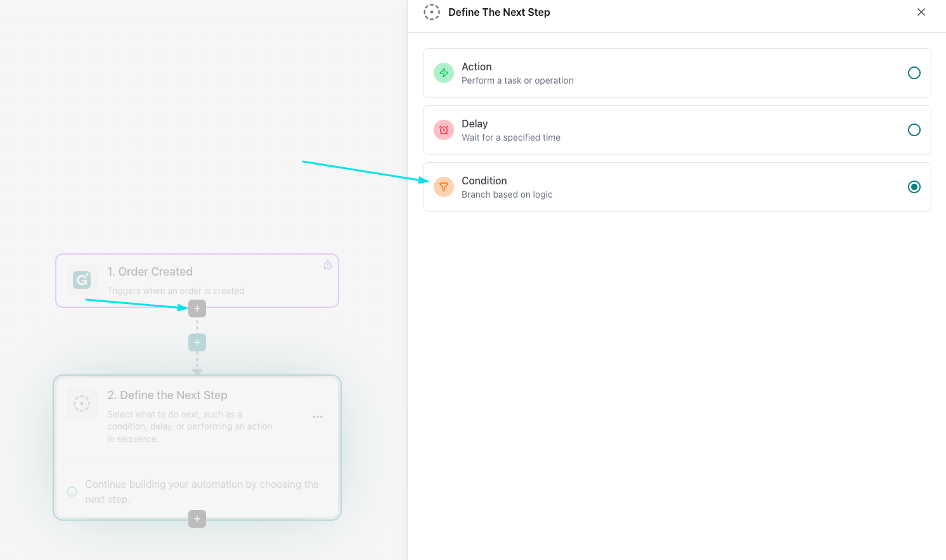This screenshot has height=560, width=946.
Task: Select the Define the Next Step card title
Action: point(167,395)
